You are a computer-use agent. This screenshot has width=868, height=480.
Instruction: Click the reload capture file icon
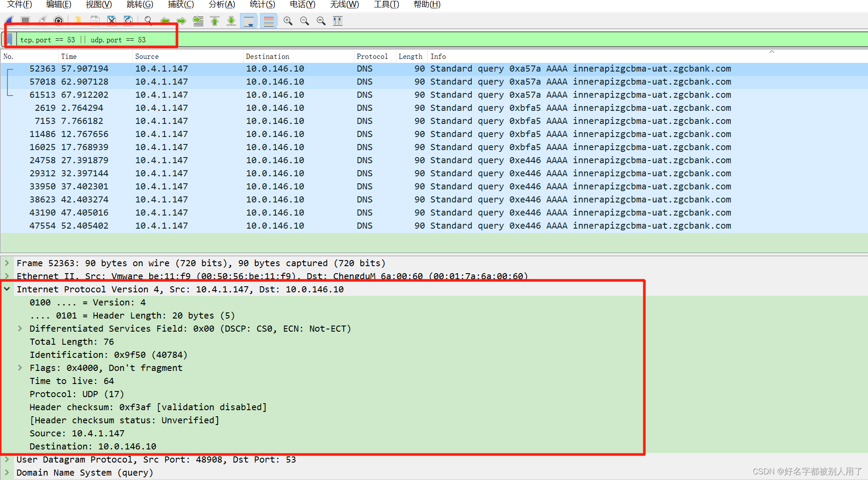click(x=128, y=21)
